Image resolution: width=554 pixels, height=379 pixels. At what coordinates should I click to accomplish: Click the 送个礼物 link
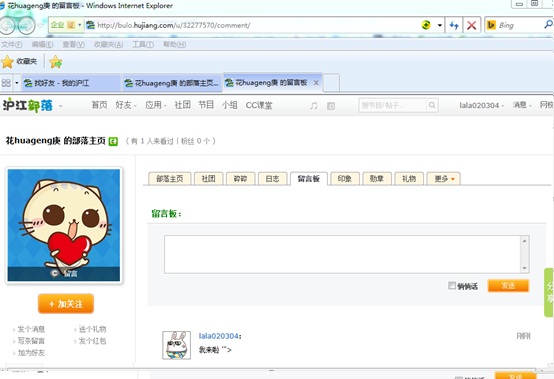coord(92,329)
